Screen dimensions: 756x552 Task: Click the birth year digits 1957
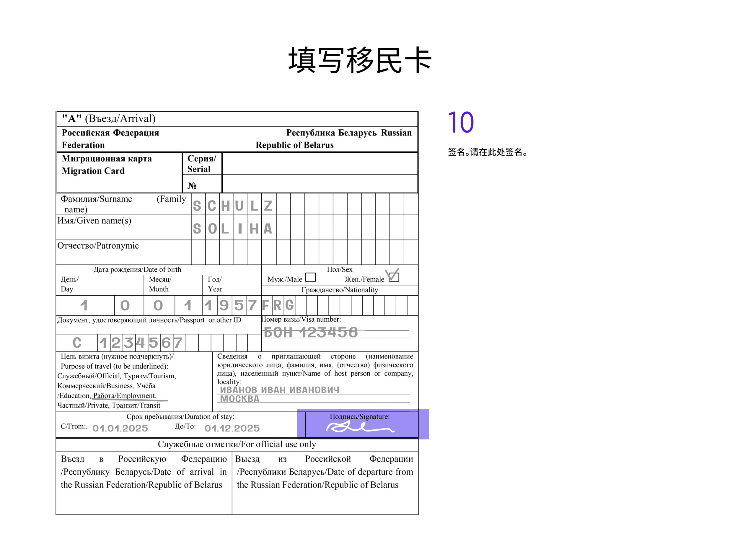[x=232, y=305]
